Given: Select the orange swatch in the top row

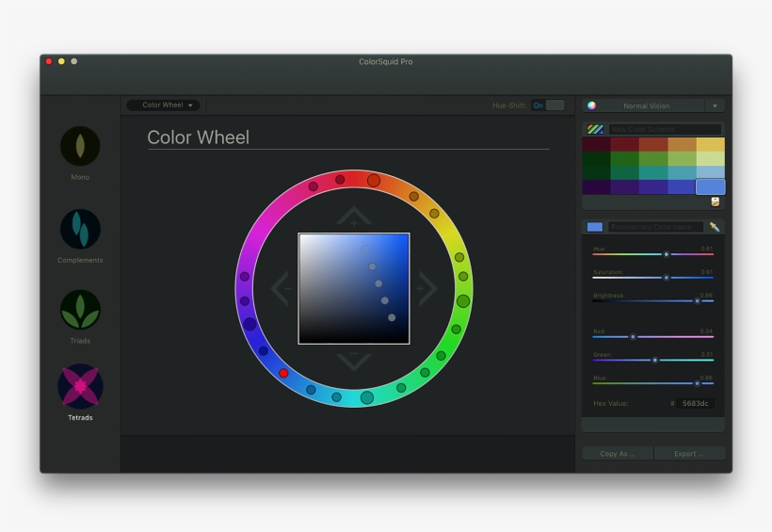Looking at the screenshot, I should pos(682,144).
